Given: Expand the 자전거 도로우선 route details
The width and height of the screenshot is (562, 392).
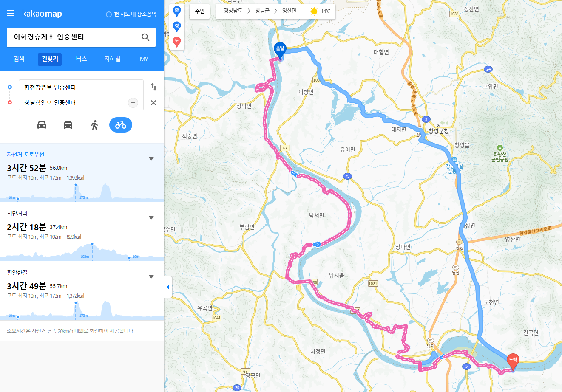Looking at the screenshot, I should pos(151,159).
